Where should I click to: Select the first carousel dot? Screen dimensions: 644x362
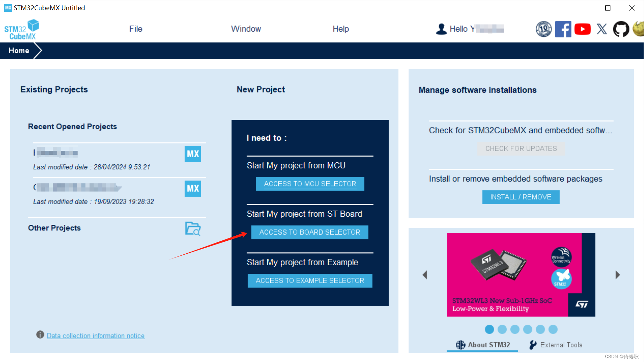[489, 329]
